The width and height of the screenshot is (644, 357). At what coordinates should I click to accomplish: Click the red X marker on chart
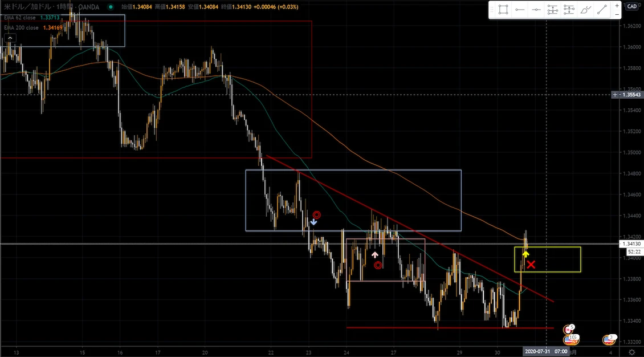[531, 264]
